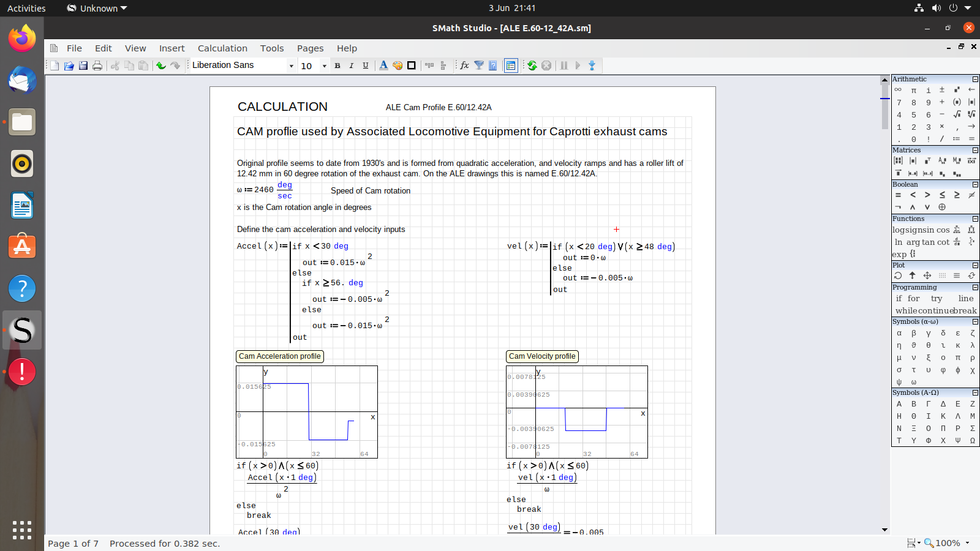Open Firefox from the dock

coord(22,39)
